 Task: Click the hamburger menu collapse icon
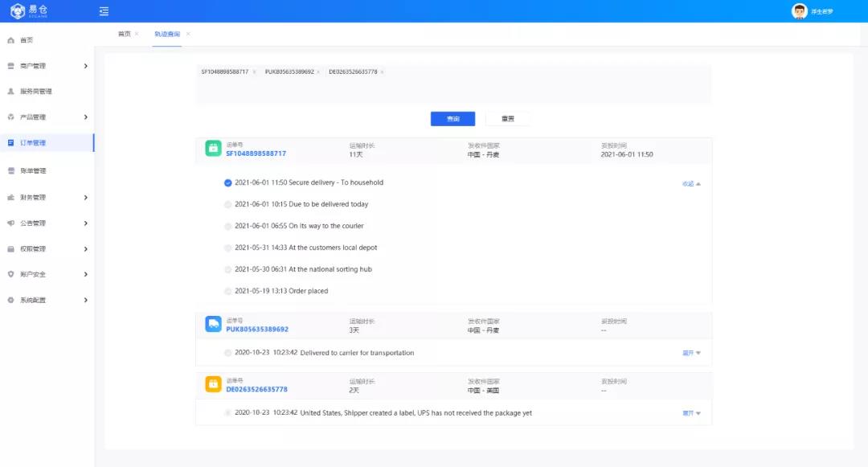tap(104, 11)
